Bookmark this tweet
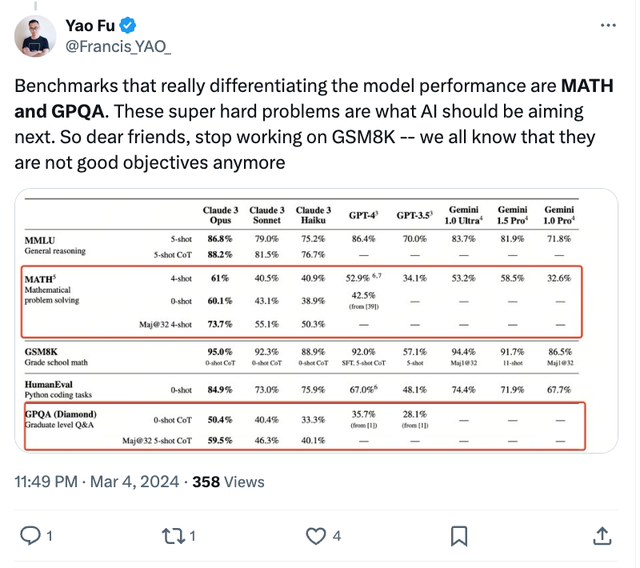This screenshot has width=640, height=568. click(x=459, y=536)
